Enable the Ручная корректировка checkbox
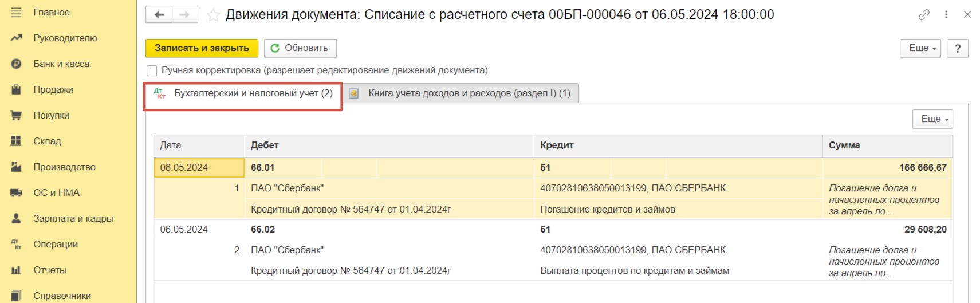 click(x=152, y=70)
